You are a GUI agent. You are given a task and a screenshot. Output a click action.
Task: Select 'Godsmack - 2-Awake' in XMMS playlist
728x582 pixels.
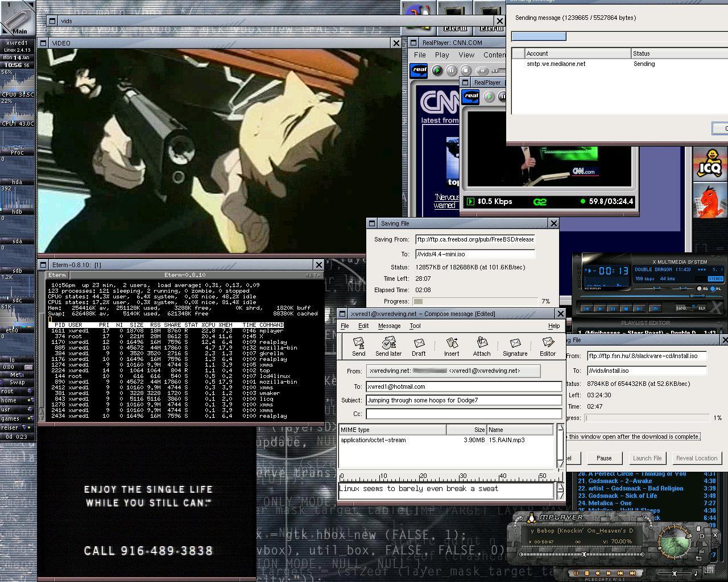click(x=647, y=481)
